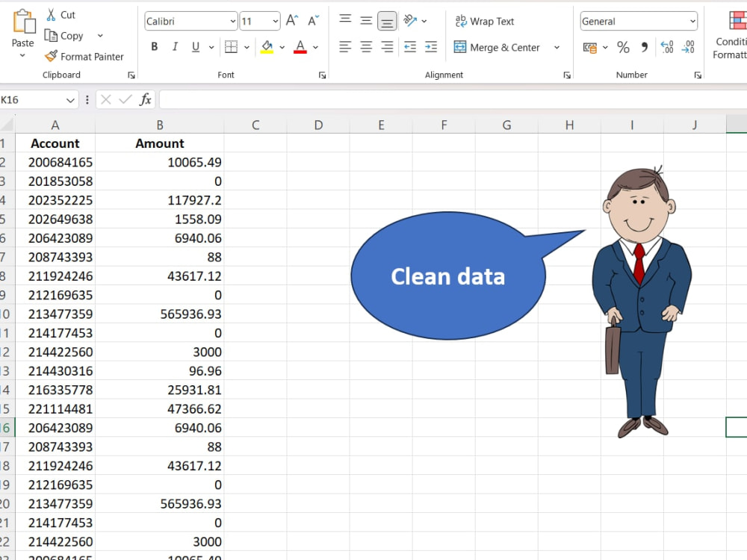747x560 pixels.
Task: Apply red font color
Action: (x=300, y=46)
